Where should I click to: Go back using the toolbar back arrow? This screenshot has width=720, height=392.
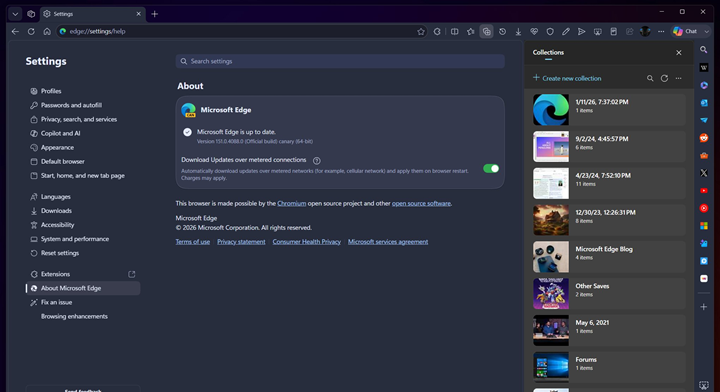pos(15,31)
